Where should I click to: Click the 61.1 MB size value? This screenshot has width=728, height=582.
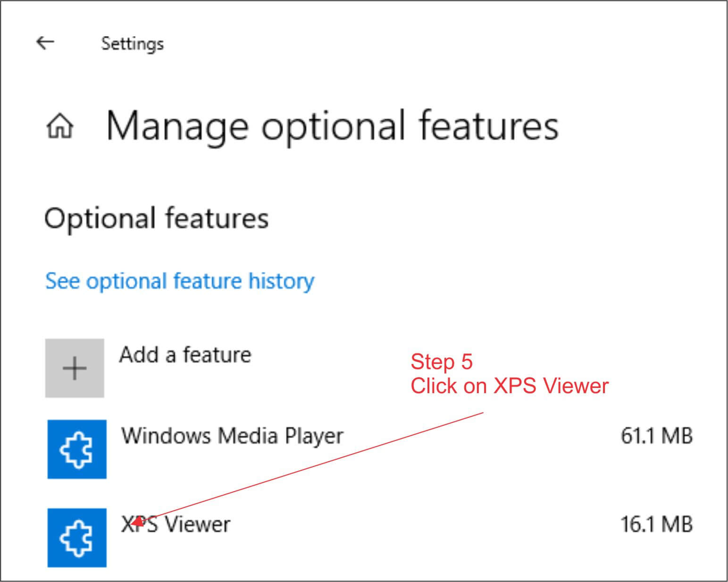pos(656,436)
